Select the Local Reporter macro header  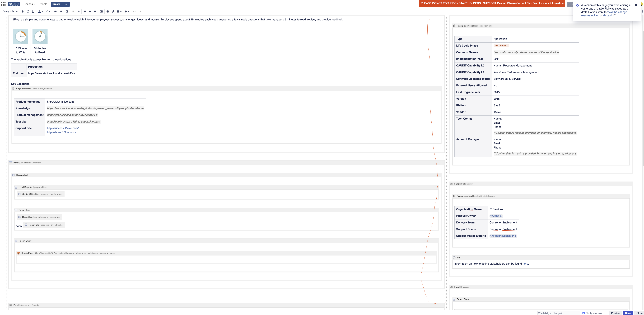[x=226, y=187]
